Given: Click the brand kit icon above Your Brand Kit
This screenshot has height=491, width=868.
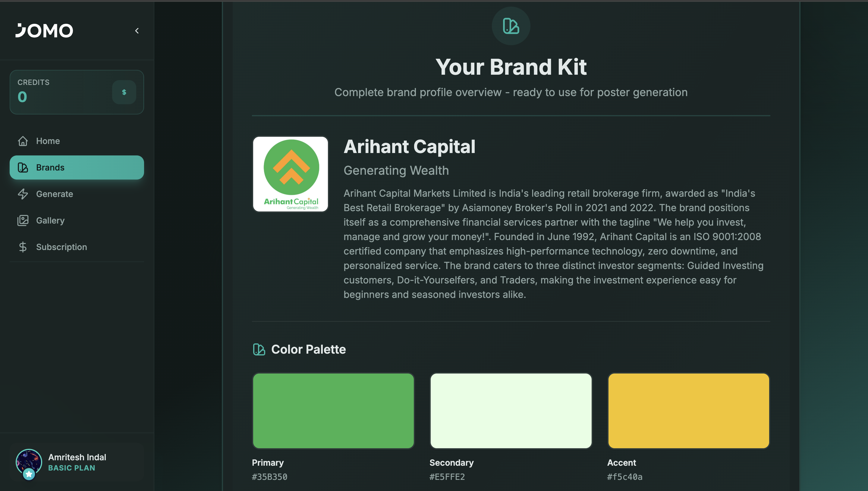Looking at the screenshot, I should coord(511,25).
